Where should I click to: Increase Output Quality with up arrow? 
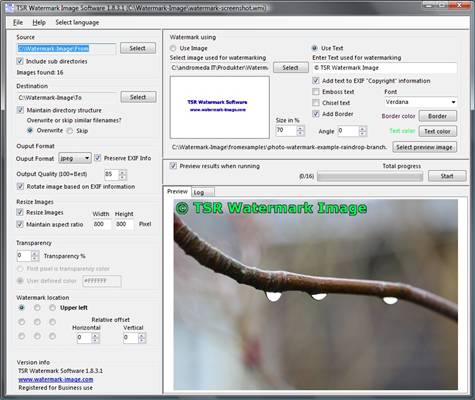tap(123, 172)
